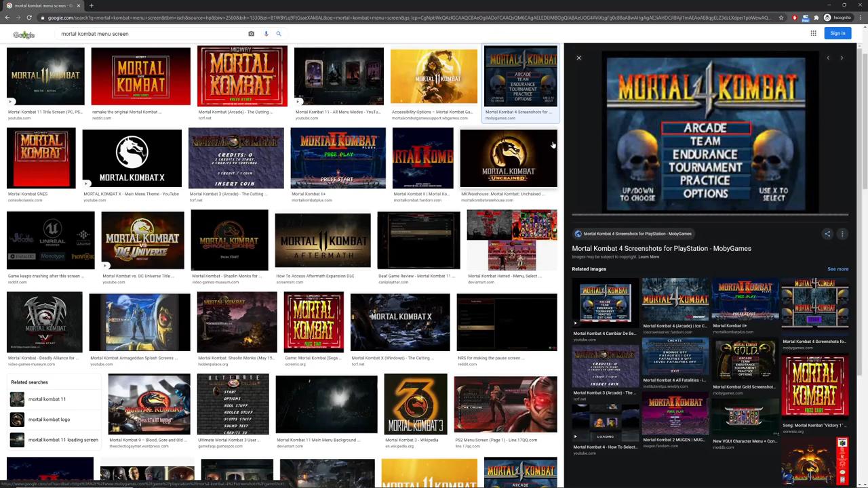
Task: Close the image preview panel
Action: click(x=578, y=58)
